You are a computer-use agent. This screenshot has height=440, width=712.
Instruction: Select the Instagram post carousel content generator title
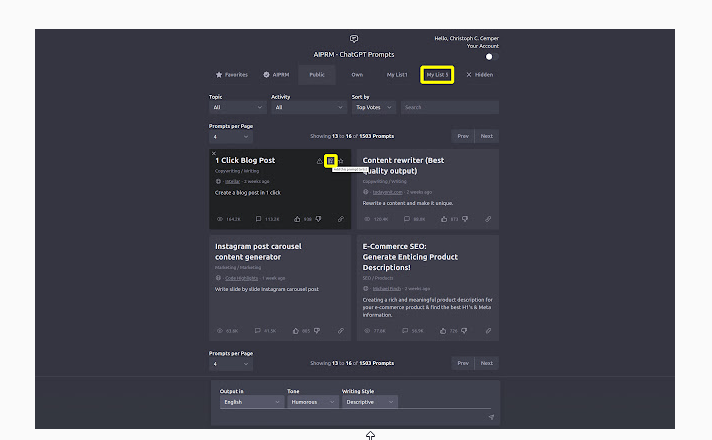click(258, 252)
